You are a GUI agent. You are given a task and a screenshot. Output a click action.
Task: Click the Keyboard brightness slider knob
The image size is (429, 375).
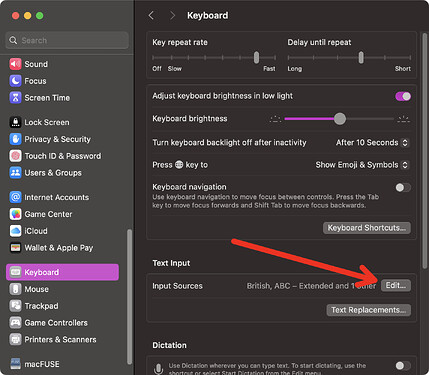coord(340,119)
